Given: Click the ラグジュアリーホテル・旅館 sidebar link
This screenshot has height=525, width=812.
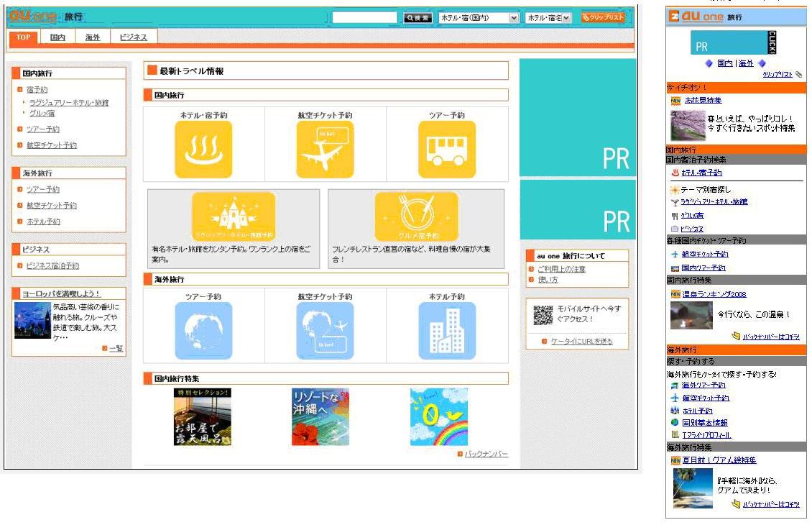Looking at the screenshot, I should pyautogui.click(x=69, y=103).
